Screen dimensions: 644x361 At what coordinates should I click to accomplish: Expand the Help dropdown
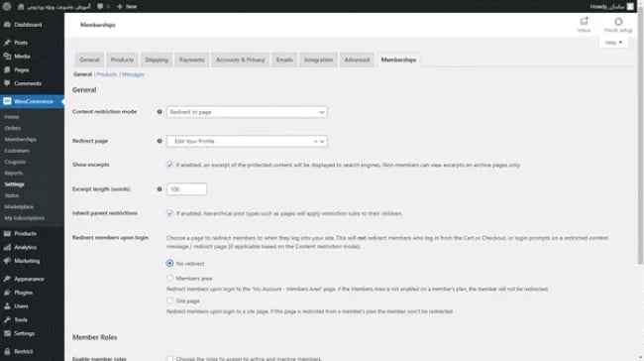(x=613, y=43)
